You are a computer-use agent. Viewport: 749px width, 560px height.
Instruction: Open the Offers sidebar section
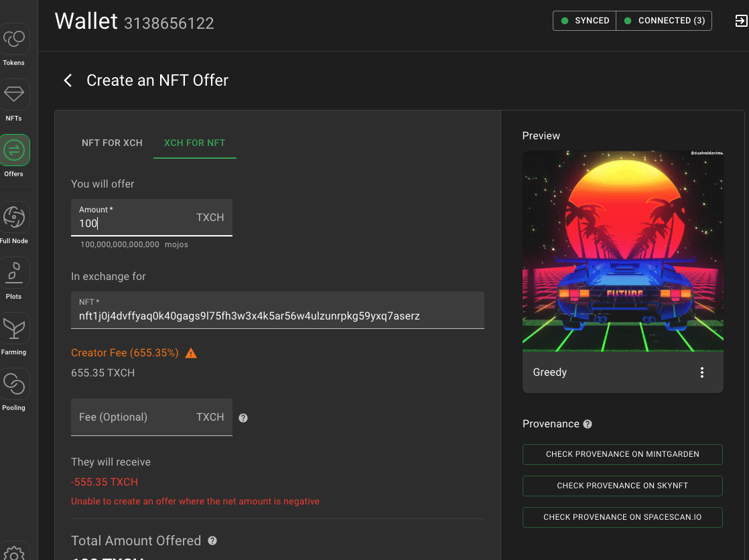14,156
